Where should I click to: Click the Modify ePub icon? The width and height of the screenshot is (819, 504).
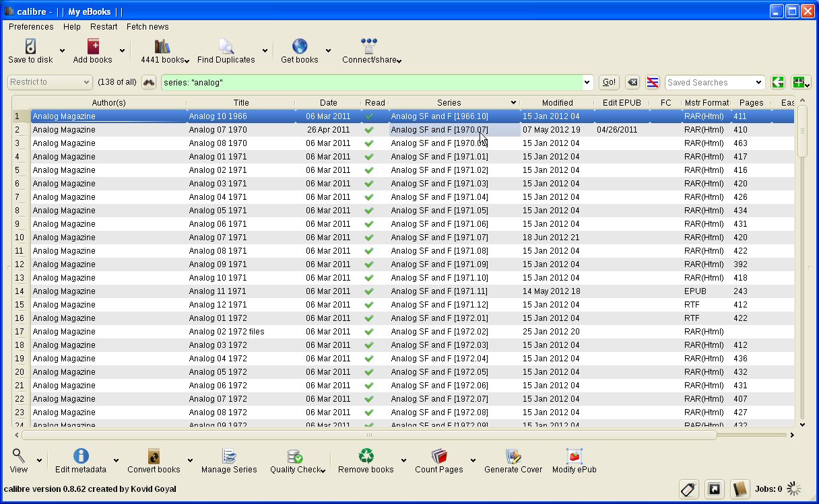[x=574, y=457]
